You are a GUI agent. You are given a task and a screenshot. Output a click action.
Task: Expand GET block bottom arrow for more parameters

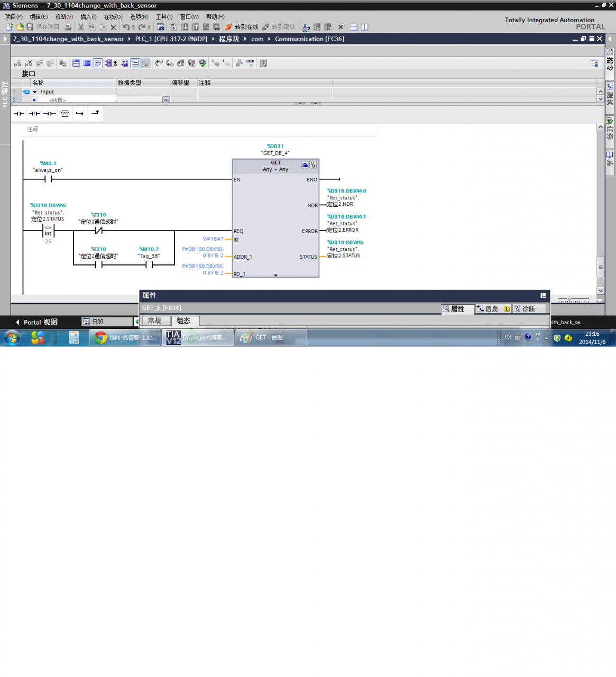pyautogui.click(x=275, y=276)
